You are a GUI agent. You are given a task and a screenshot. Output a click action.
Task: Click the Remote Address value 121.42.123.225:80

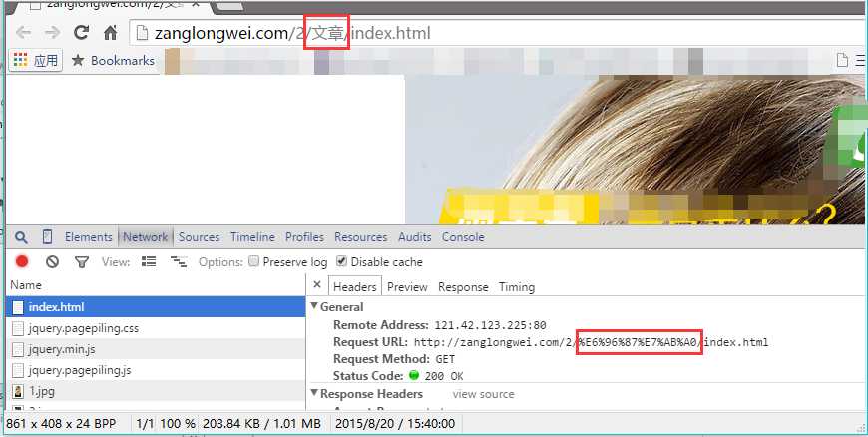click(491, 325)
